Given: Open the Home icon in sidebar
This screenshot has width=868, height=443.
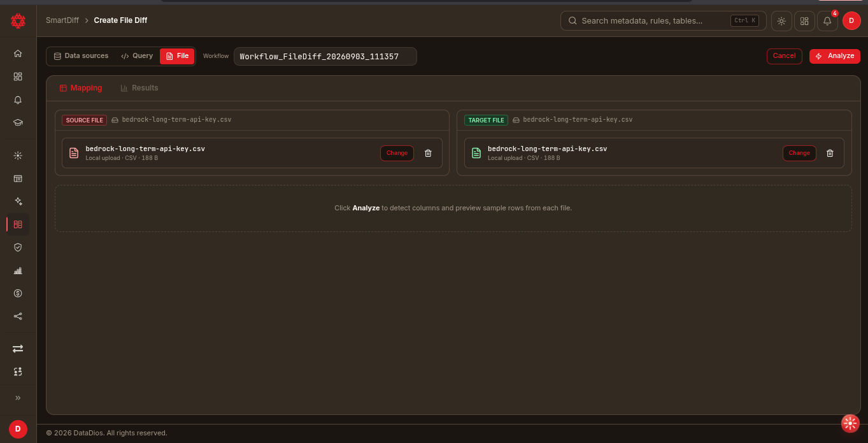Looking at the screenshot, I should pos(18,54).
